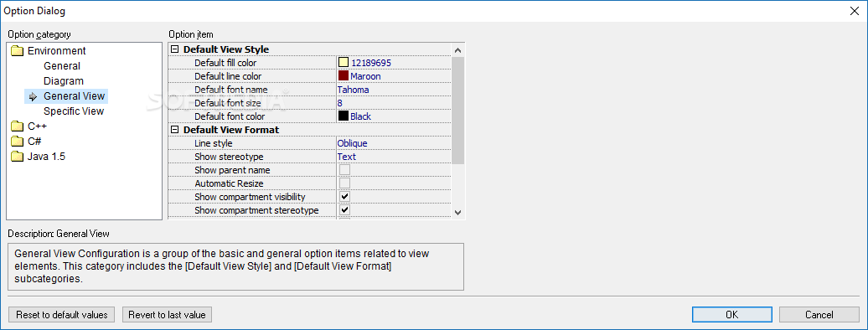The width and height of the screenshot is (868, 330).
Task: Select the General View category
Action: point(75,95)
